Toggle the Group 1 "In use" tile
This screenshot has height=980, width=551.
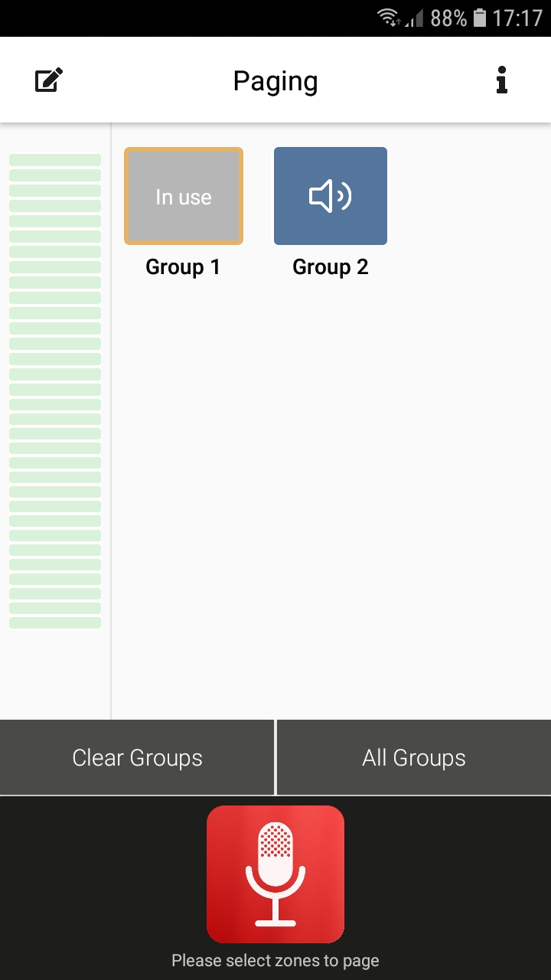pos(184,196)
